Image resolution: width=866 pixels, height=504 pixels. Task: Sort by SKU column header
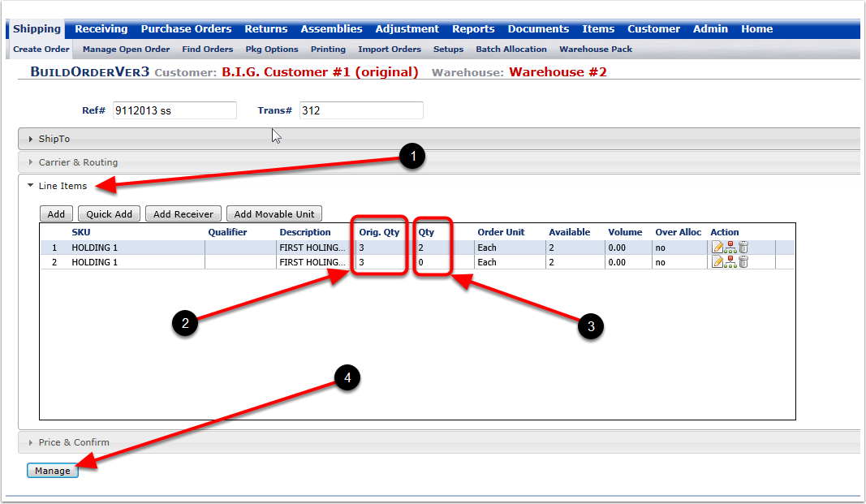(80, 232)
